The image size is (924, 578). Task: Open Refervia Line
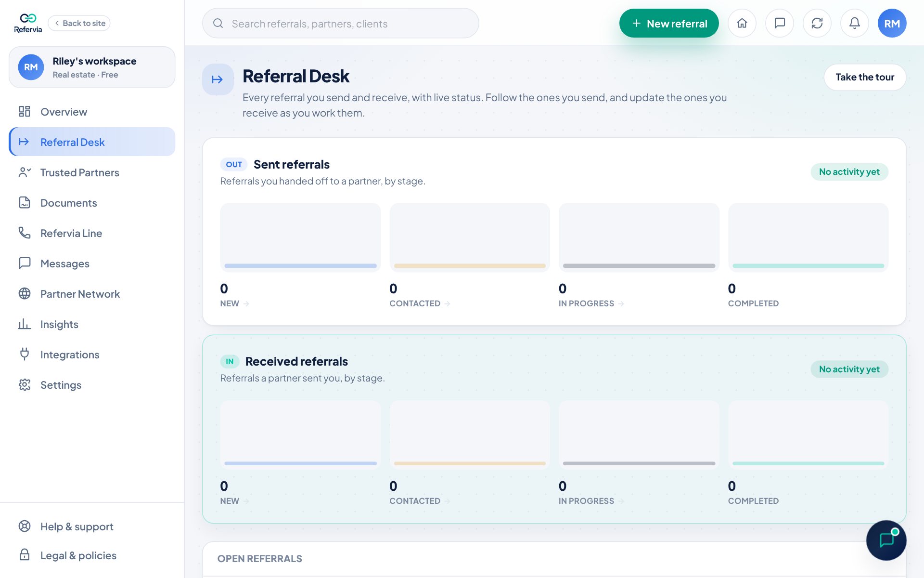(x=92, y=233)
